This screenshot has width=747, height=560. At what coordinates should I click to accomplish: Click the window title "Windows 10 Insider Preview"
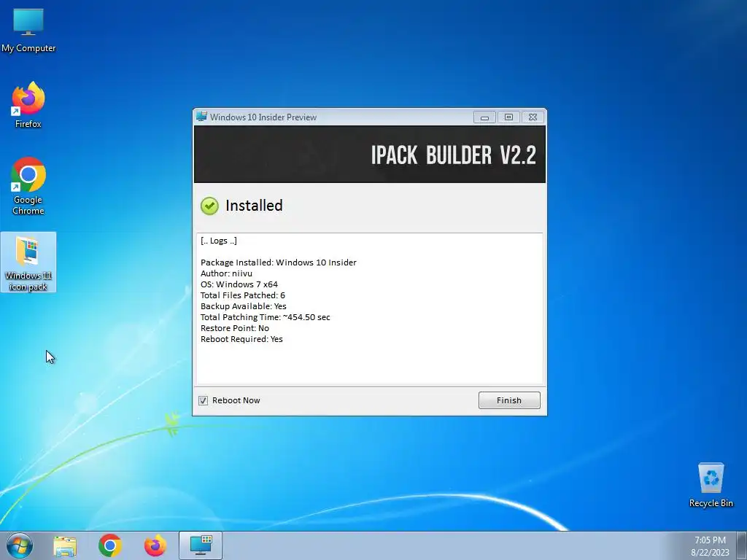[263, 117]
